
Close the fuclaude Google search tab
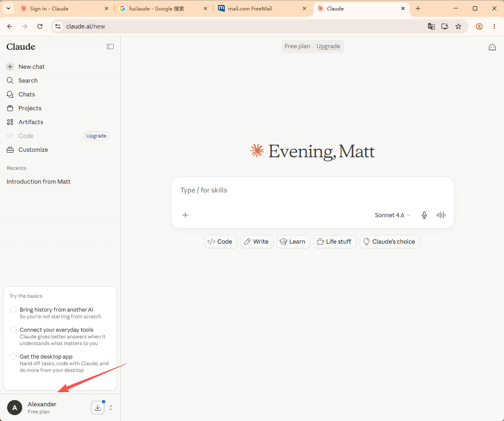[205, 8]
